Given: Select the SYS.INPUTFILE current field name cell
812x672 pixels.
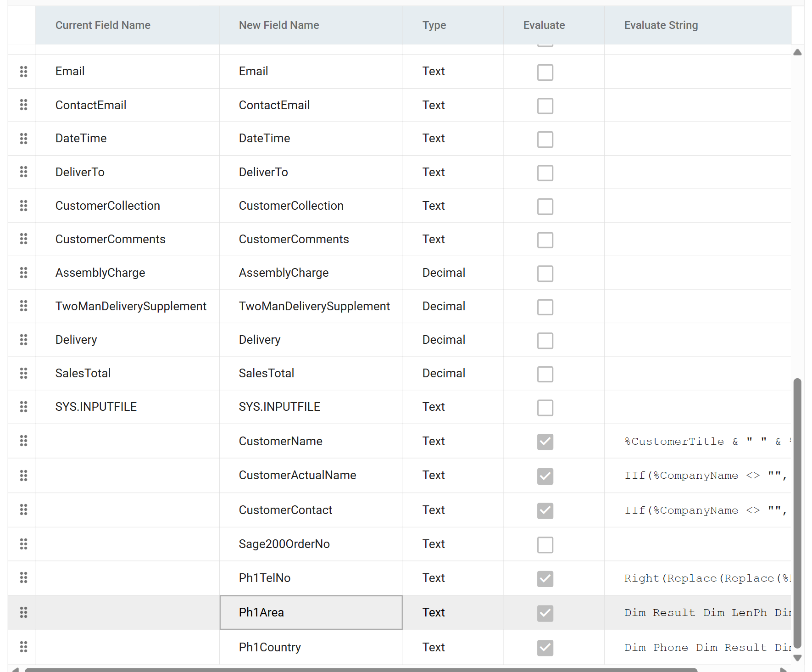Looking at the screenshot, I should 128,407.
